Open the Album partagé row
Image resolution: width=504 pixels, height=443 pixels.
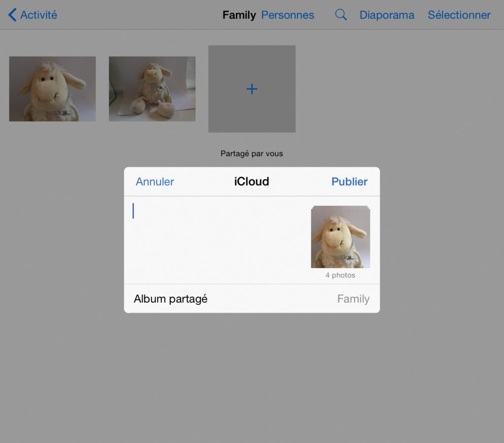click(x=252, y=299)
